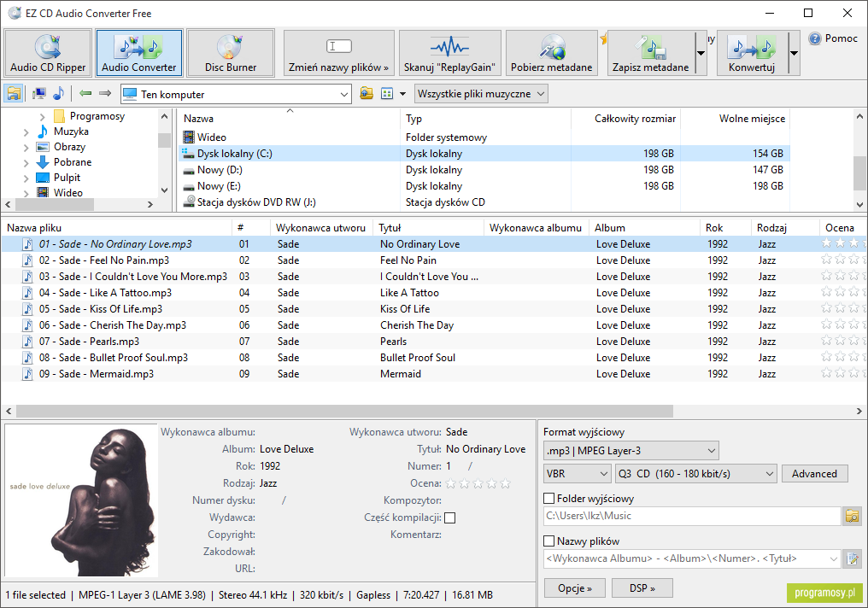
Task: Sort drives by Nazwa column
Action: point(290,119)
